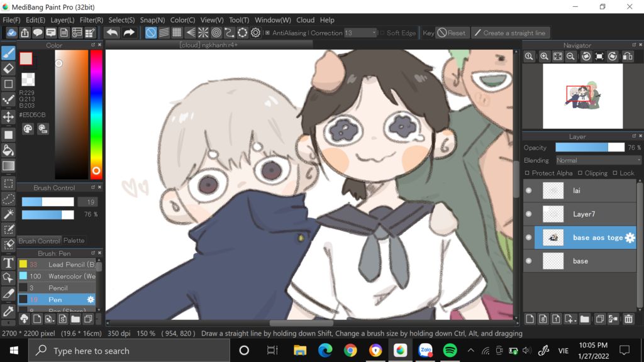The height and width of the screenshot is (362, 644).
Task: Click the cloud save icon
Action: 11,33
